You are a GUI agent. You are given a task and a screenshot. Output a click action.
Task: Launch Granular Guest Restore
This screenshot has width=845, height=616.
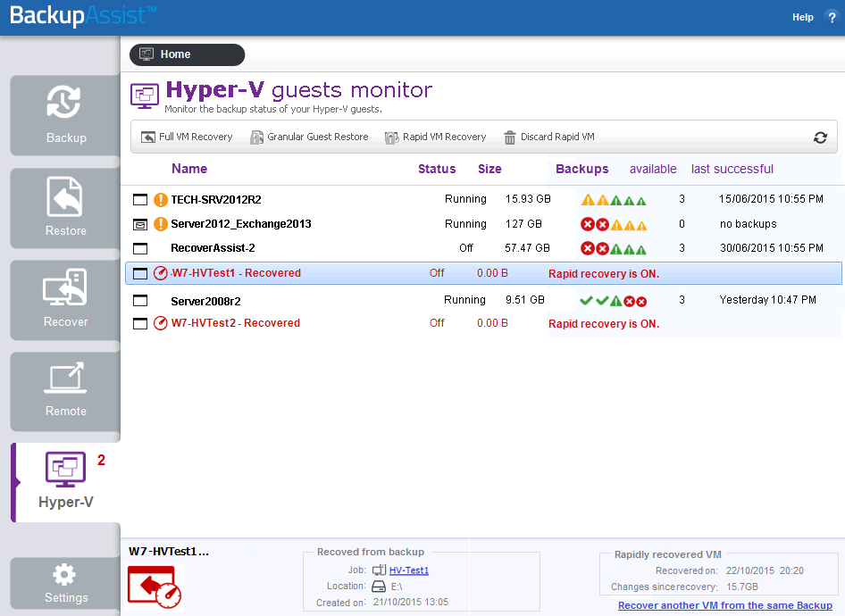309,137
